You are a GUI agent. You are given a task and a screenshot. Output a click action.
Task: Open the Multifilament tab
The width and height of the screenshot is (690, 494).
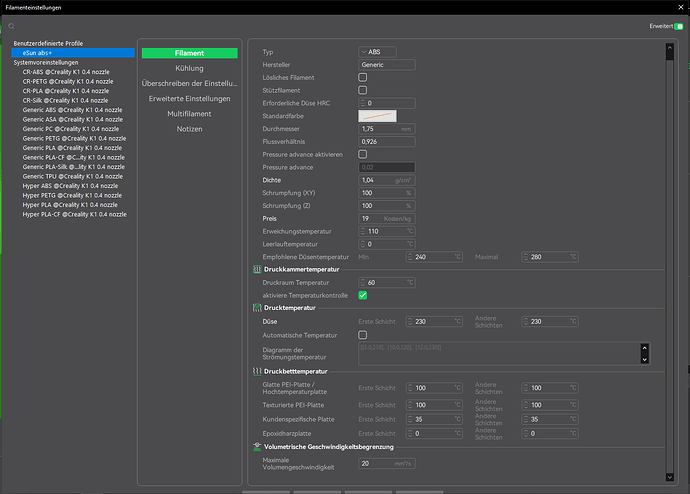[x=190, y=114]
